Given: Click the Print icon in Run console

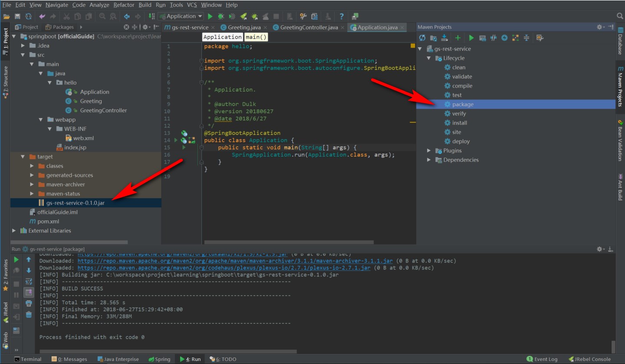Looking at the screenshot, I should pos(29,303).
